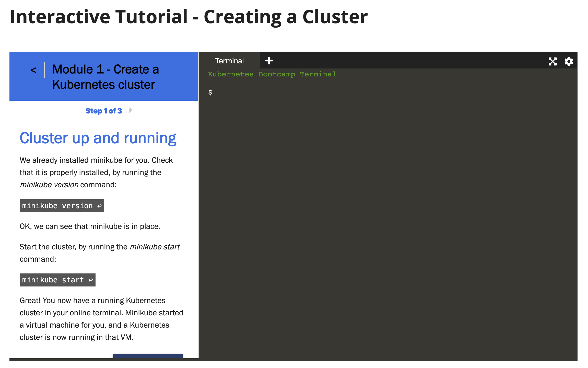Go to next step arrow
Screen dimensions: 588x368
pyautogui.click(x=131, y=110)
